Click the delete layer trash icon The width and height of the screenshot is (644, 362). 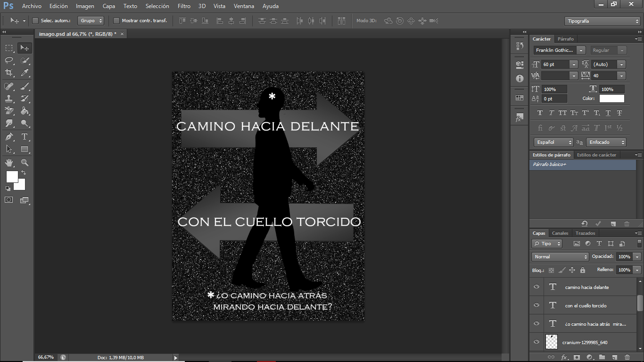(627, 357)
